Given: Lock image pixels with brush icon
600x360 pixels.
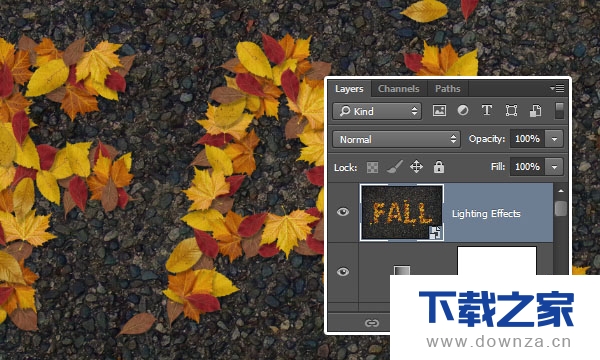Looking at the screenshot, I should click(x=394, y=167).
